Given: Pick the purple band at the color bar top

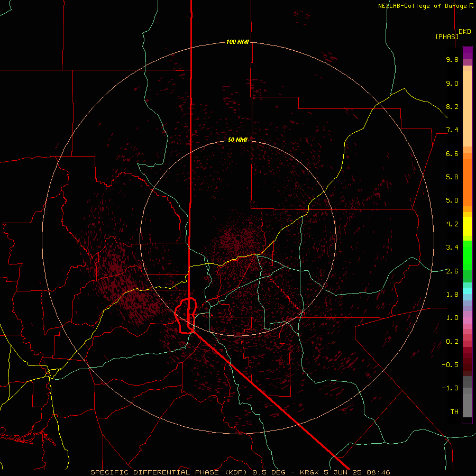Looking at the screenshot, I should coord(467,53).
